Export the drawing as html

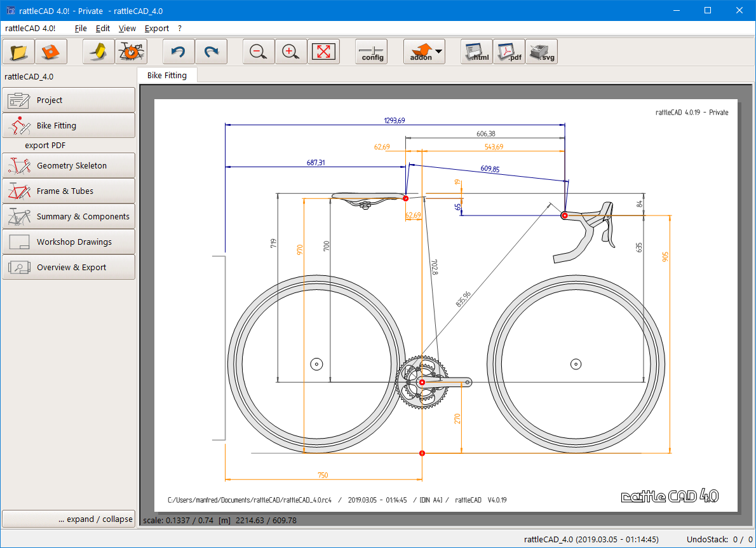pos(477,51)
